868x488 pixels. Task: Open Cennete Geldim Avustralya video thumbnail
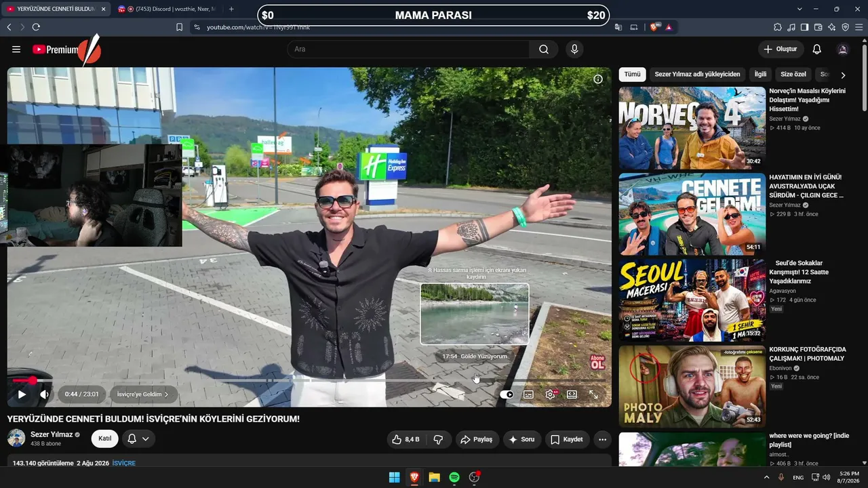click(692, 214)
